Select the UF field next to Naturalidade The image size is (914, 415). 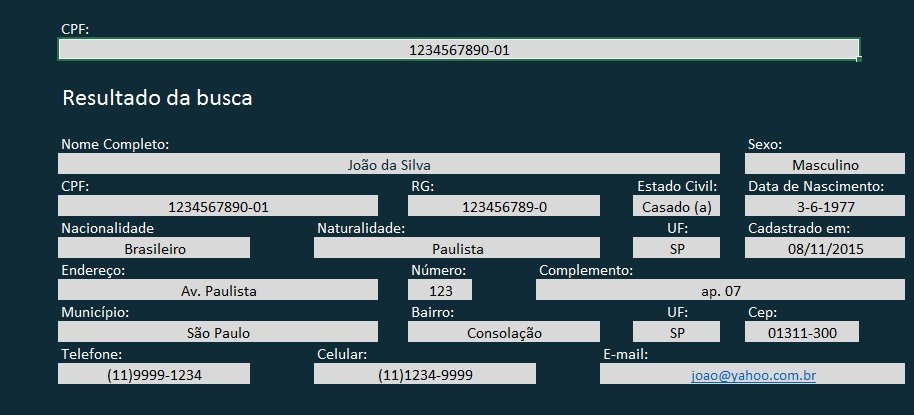[x=677, y=248]
